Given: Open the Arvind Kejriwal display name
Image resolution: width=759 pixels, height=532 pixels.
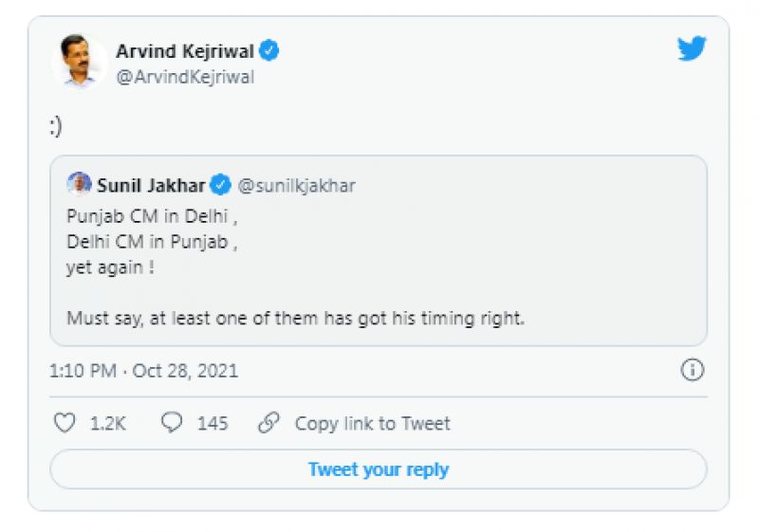Looking at the screenshot, I should coord(185,51).
